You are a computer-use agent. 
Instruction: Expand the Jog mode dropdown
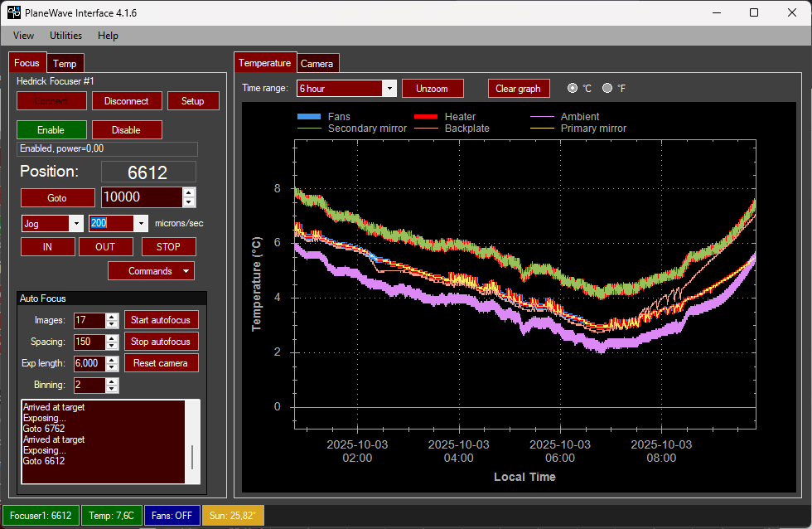coord(76,223)
